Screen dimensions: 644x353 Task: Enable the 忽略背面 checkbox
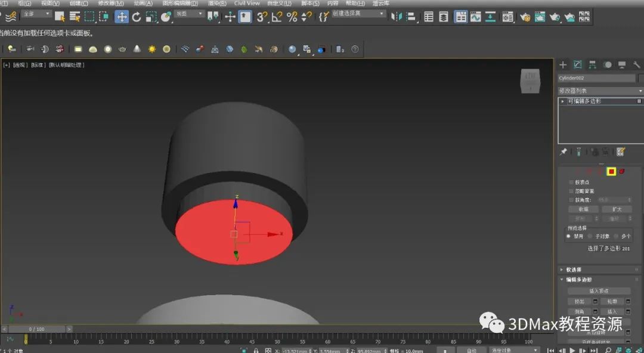click(571, 191)
